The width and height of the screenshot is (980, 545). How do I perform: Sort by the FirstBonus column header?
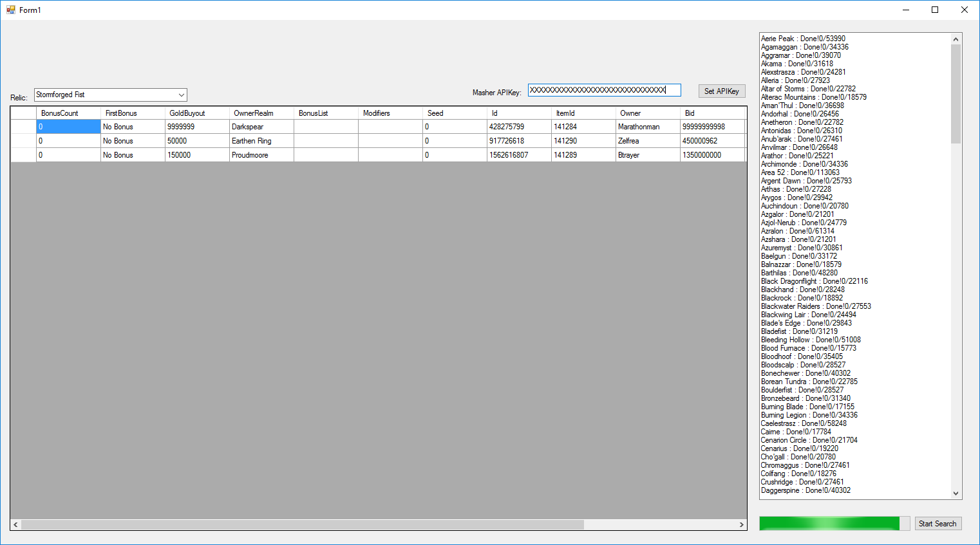[x=133, y=113]
